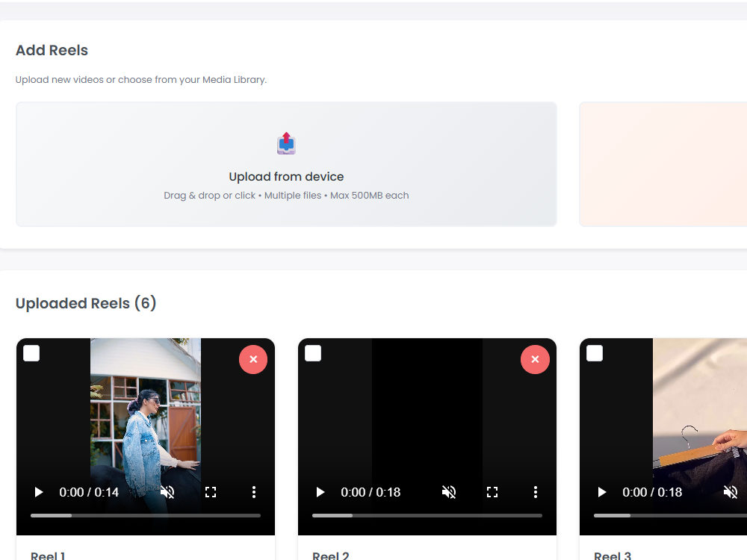Viewport: 747px width, 560px height.
Task: Click the Upload from device drop zone
Action: tap(286, 164)
